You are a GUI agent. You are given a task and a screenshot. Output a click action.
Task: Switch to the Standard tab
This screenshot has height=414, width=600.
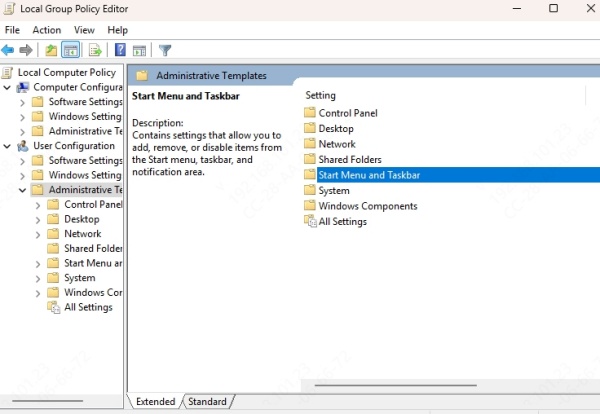207,401
